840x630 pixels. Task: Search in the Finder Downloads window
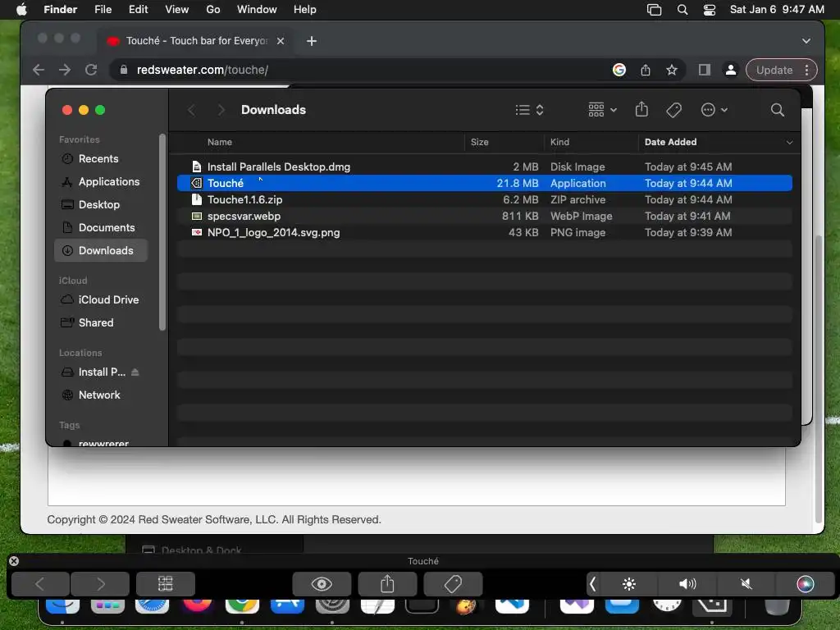[777, 110]
